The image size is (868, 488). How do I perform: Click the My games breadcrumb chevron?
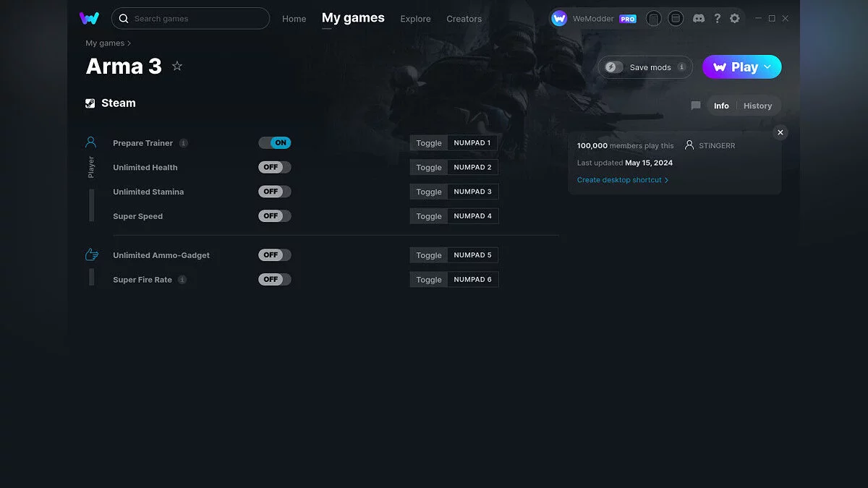[x=129, y=43]
